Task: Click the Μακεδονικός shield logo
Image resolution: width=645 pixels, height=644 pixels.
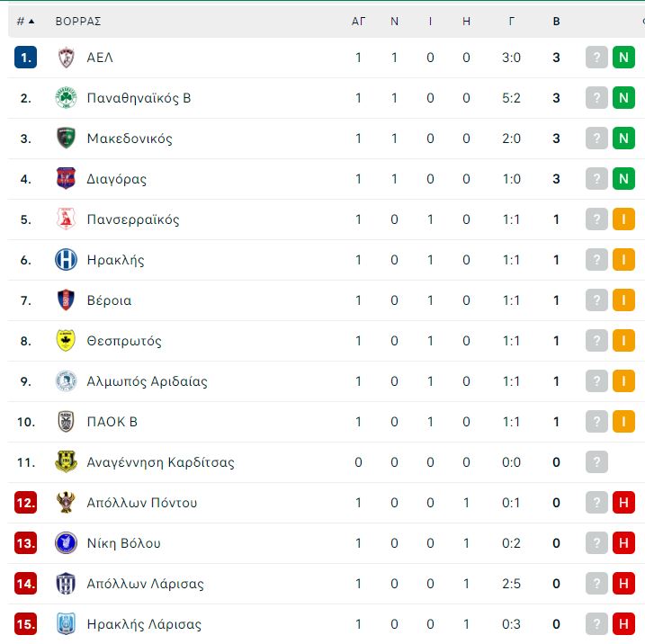Action: (x=66, y=139)
